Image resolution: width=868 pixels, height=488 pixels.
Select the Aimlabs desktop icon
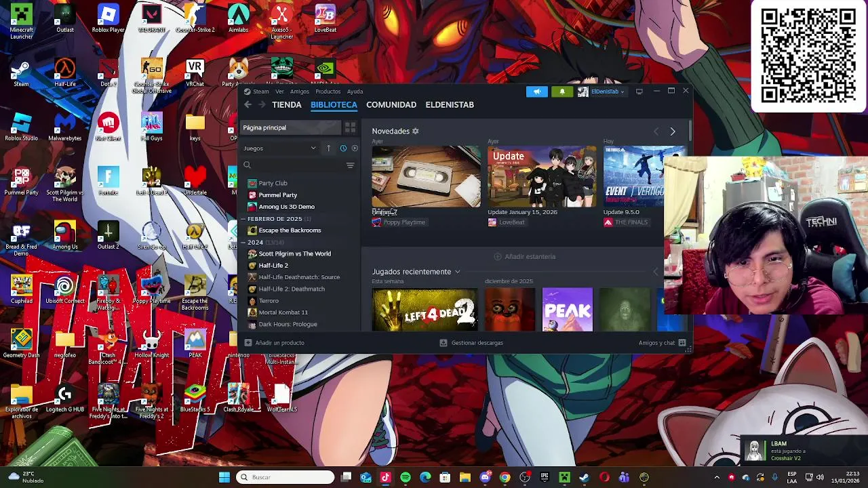point(238,19)
